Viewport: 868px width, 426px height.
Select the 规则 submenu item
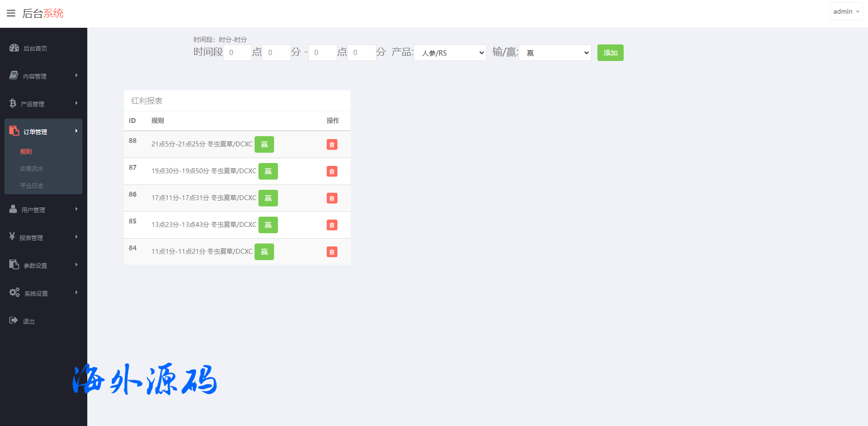pos(26,152)
